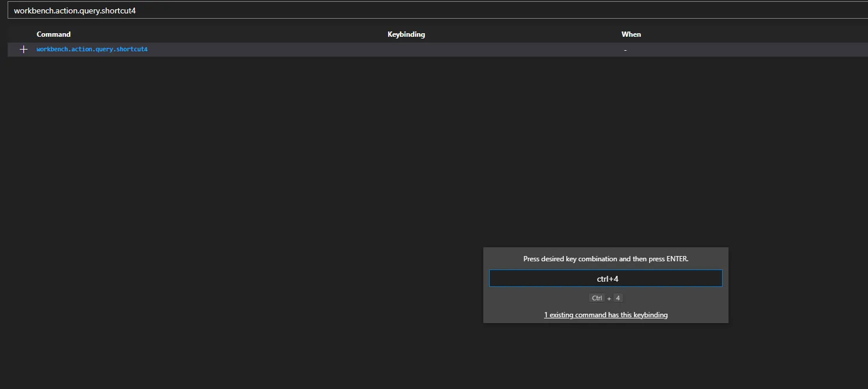Click the 4 key label chip
868x389 pixels.
click(x=618, y=298)
